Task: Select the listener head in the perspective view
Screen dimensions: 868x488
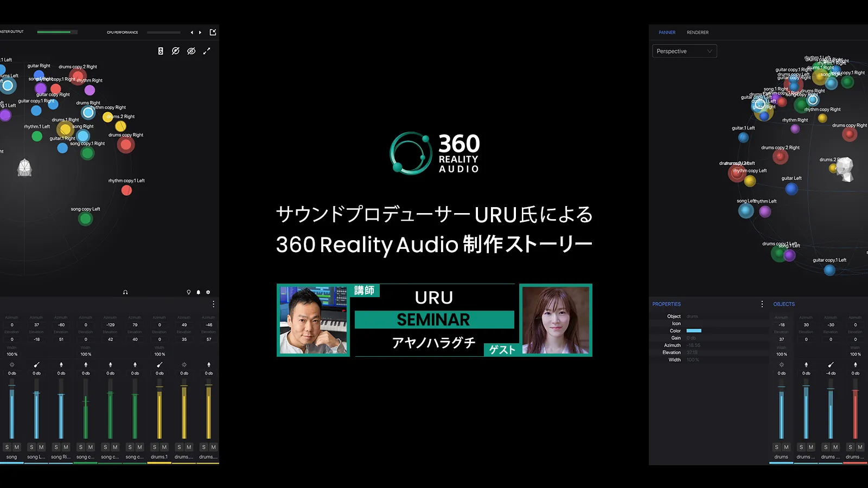Action: (x=845, y=169)
